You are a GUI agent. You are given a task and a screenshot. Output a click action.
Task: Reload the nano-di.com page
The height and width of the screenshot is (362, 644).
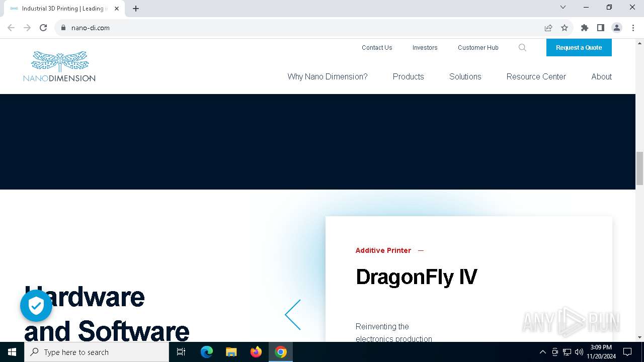[43, 28]
